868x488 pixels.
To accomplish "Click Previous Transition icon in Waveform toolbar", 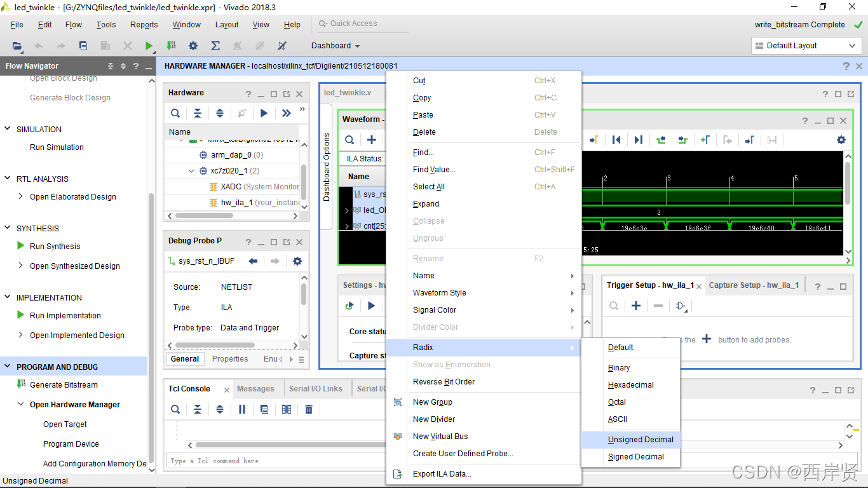I will [661, 140].
